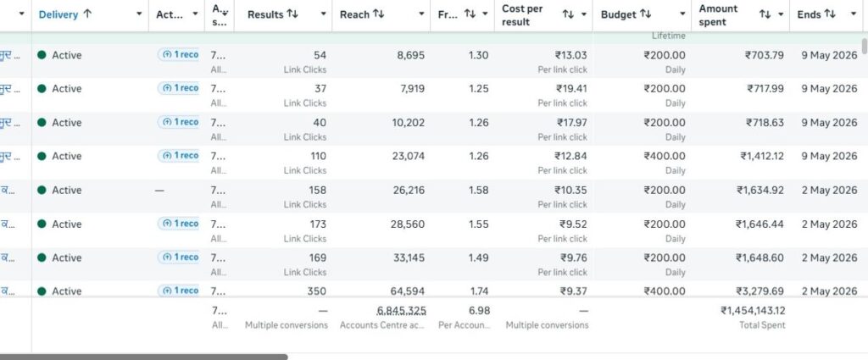
Task: Open 1 recommendation badge for ₹1,412.12 row
Action: click(x=178, y=156)
